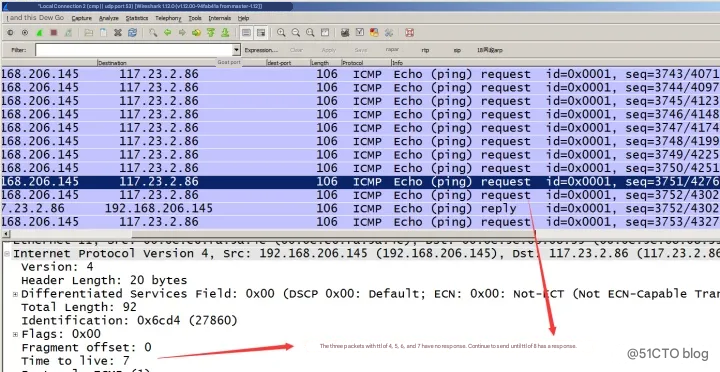Open the Telephony menu
Image resolution: width=720 pixels, height=372 pixels.
click(x=168, y=18)
